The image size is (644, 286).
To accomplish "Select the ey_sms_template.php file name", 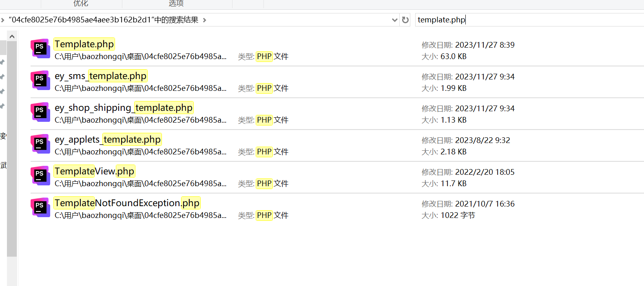I will point(100,76).
